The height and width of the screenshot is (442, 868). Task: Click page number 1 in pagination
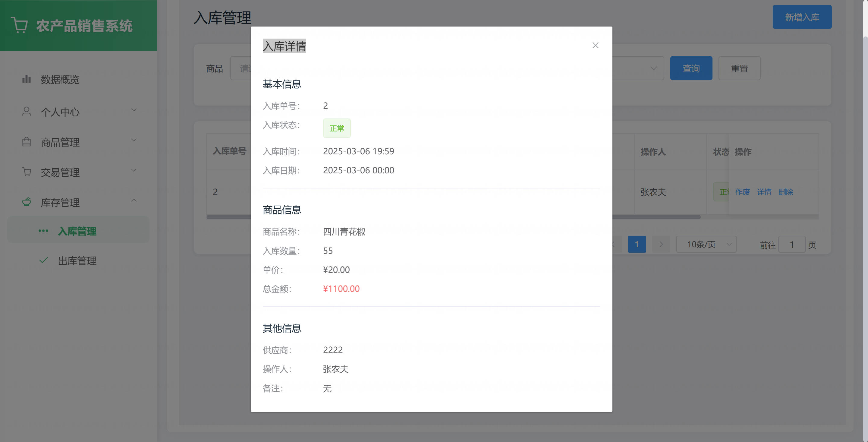[x=637, y=244]
